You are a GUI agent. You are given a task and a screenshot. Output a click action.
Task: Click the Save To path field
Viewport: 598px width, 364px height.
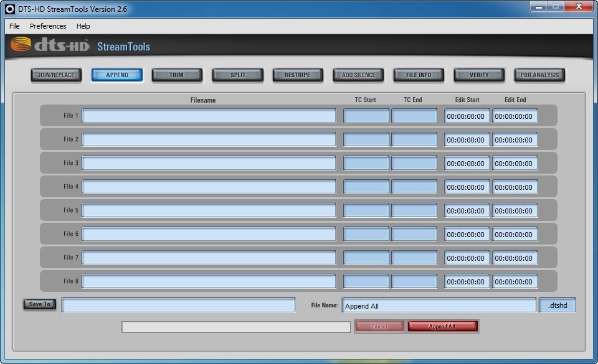179,305
